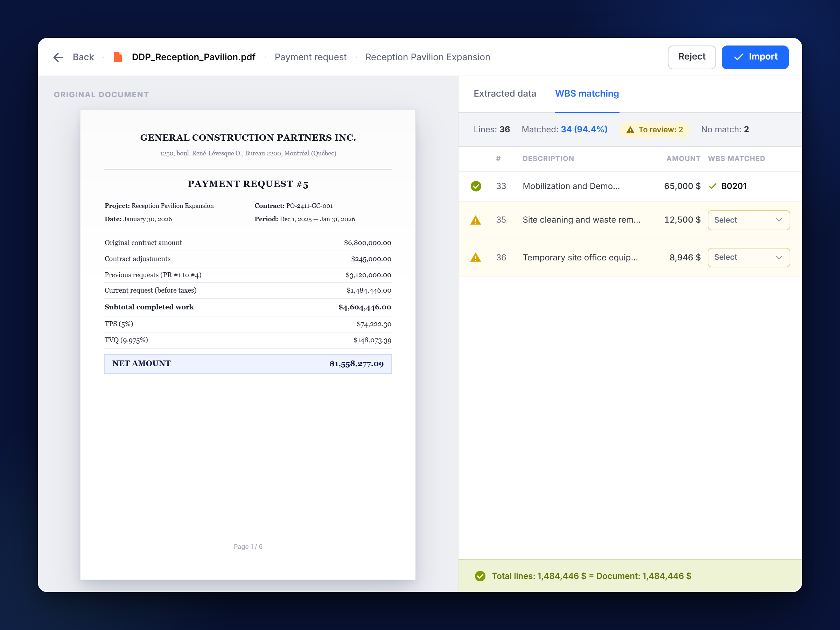
Task: Open the Select dropdown for Site cleaning row
Action: (749, 220)
